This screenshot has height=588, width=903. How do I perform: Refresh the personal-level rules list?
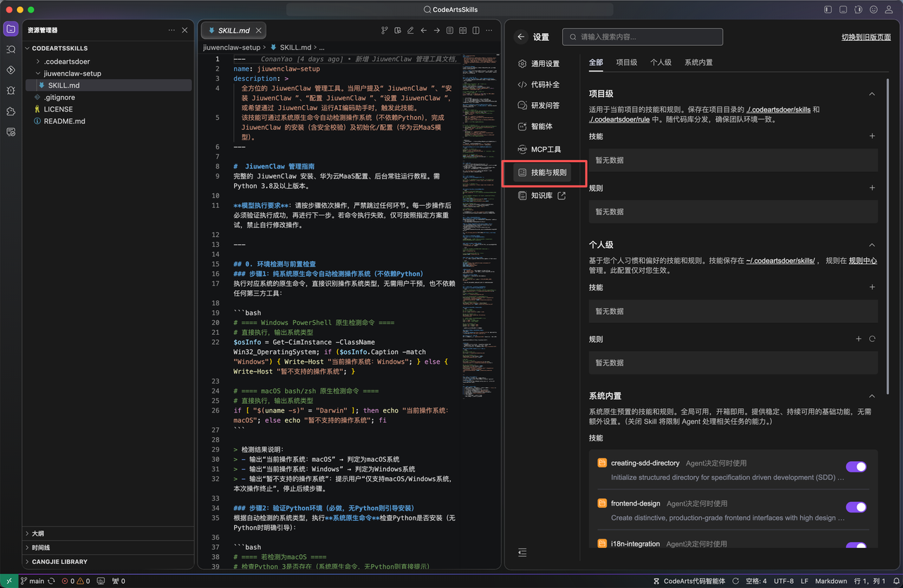pyautogui.click(x=872, y=339)
